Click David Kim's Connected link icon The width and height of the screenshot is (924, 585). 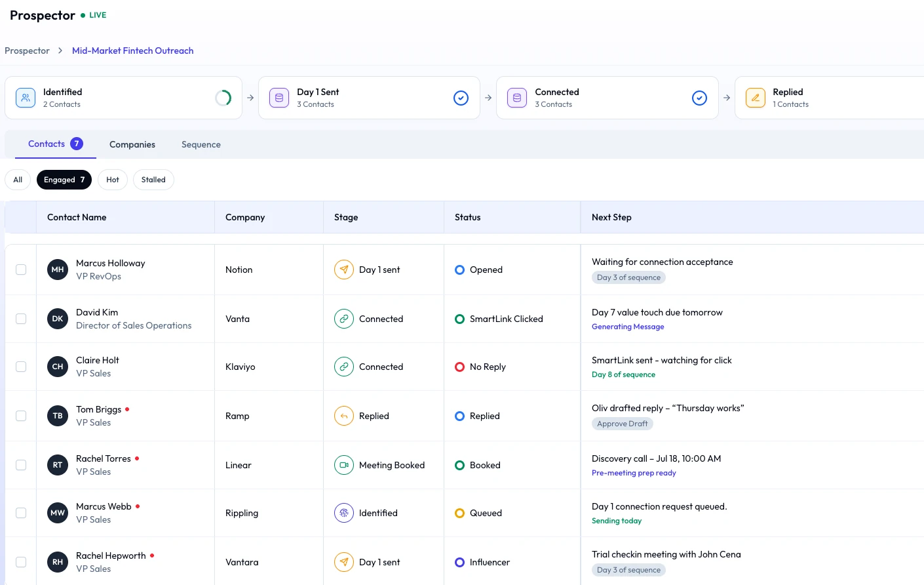344,319
